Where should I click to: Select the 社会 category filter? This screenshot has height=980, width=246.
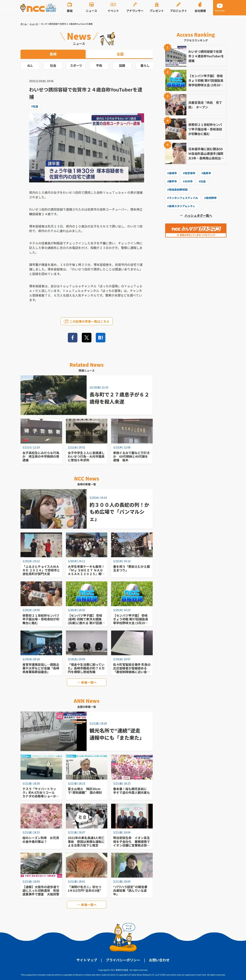tap(53, 65)
